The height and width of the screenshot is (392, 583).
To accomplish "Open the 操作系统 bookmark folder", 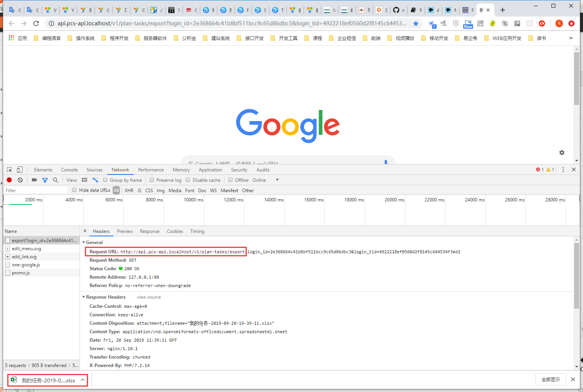I will click(x=81, y=38).
